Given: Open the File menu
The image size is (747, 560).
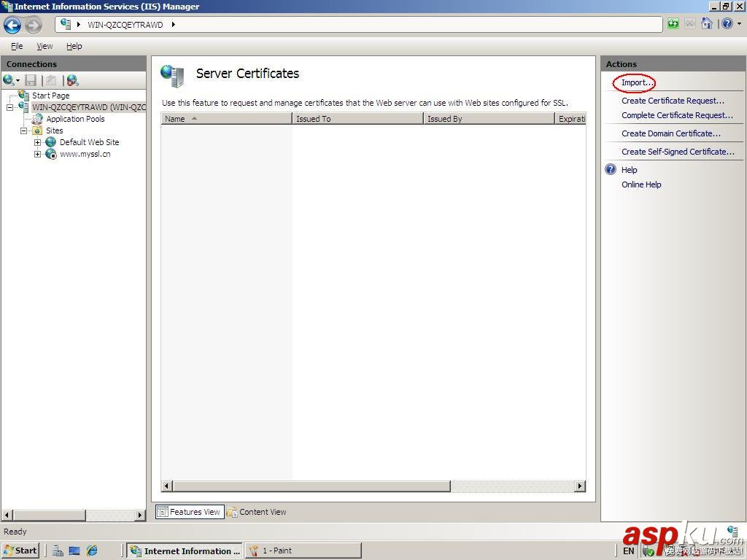Looking at the screenshot, I should pos(17,46).
